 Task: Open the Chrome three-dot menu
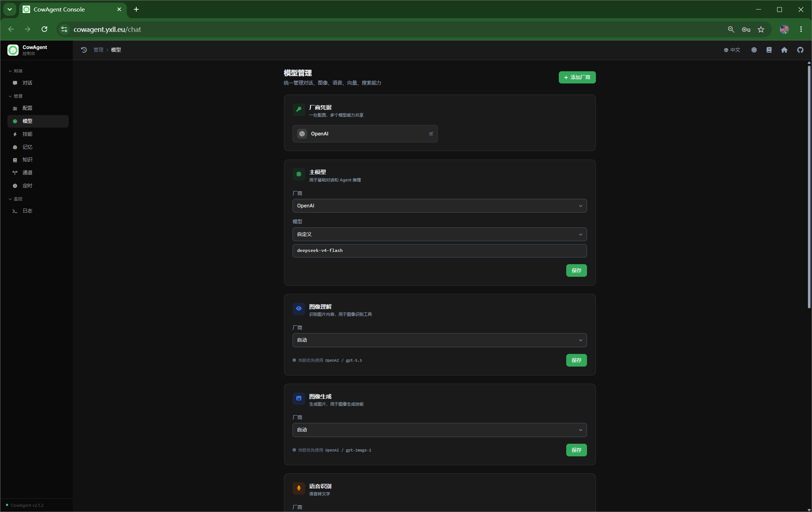[801, 29]
